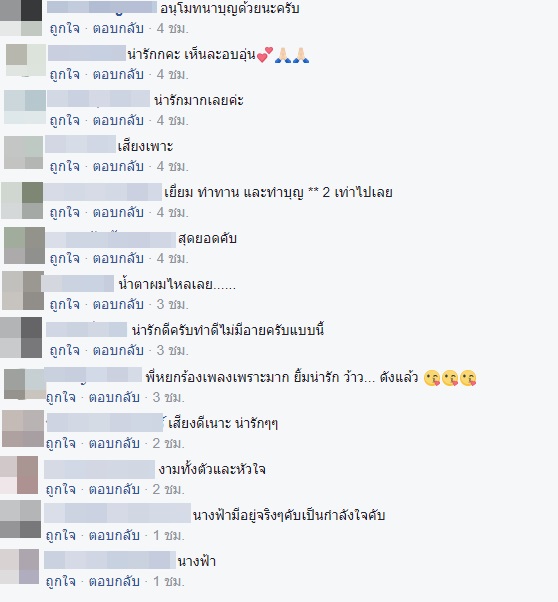Click ถูกใจ under 'น้ำตาผมไหลเลย'

pos(65,304)
